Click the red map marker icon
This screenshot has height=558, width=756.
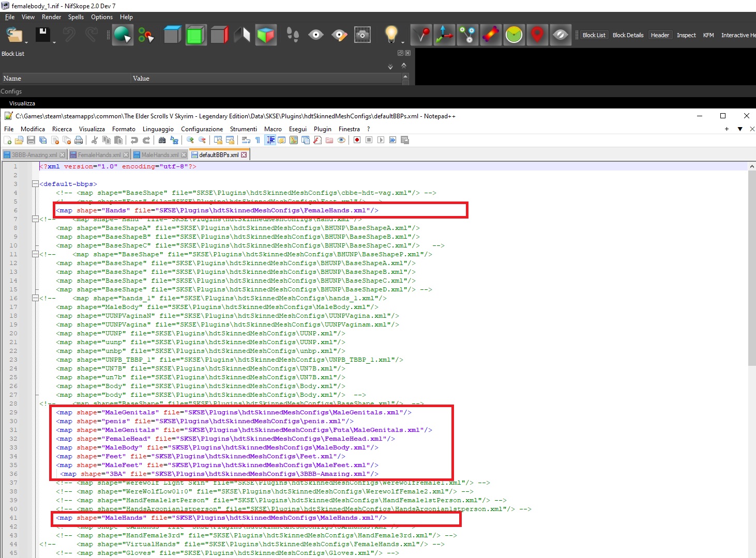537,35
